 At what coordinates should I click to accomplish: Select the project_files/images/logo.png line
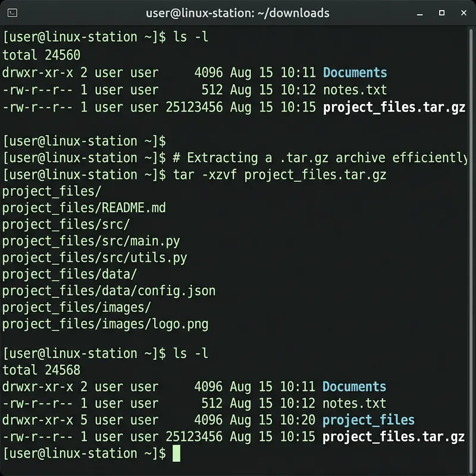(105, 324)
